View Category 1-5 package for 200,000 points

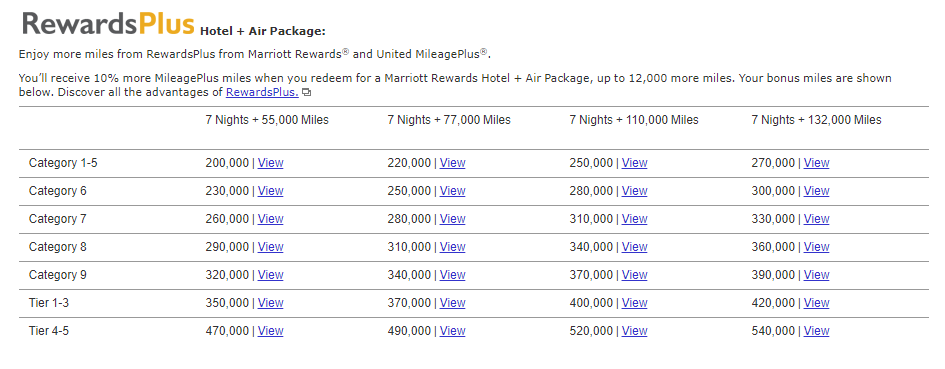pos(271,163)
